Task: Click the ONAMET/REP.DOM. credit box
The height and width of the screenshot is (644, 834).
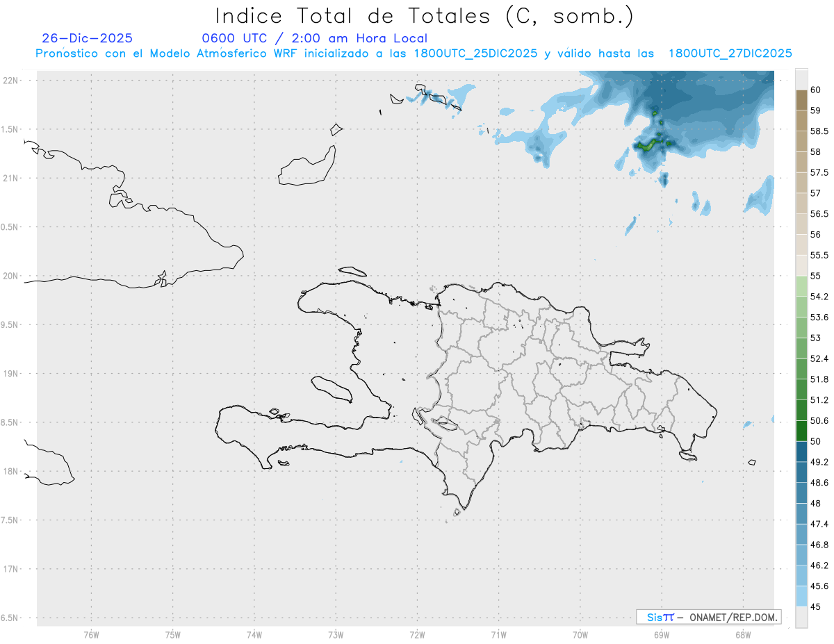Action: pyautogui.click(x=708, y=617)
